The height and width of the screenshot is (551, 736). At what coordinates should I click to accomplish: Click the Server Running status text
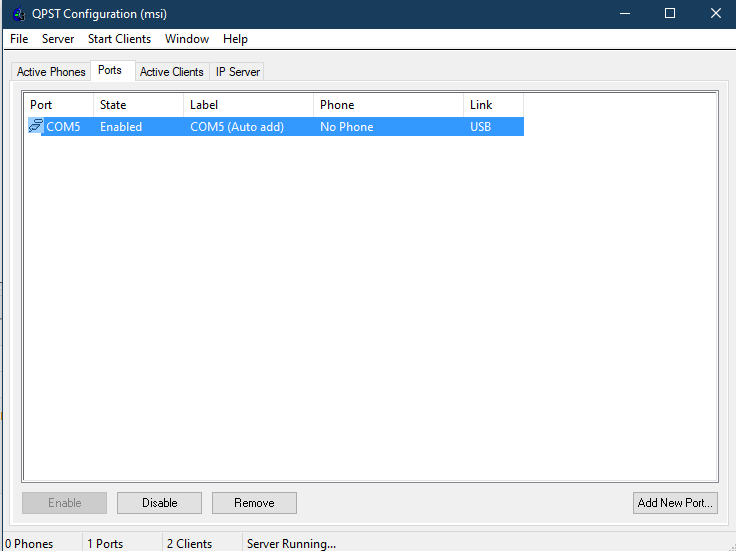tap(291, 543)
